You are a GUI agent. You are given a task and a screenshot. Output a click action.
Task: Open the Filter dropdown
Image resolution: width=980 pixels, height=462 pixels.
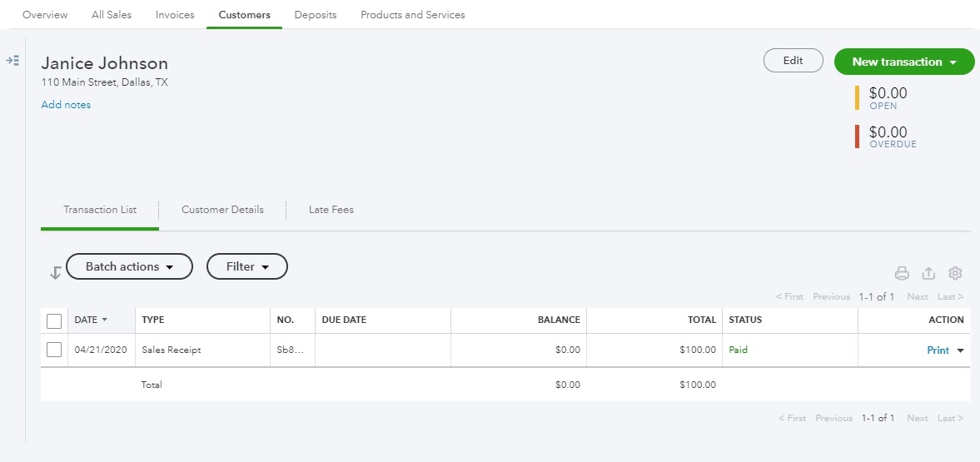coord(247,266)
